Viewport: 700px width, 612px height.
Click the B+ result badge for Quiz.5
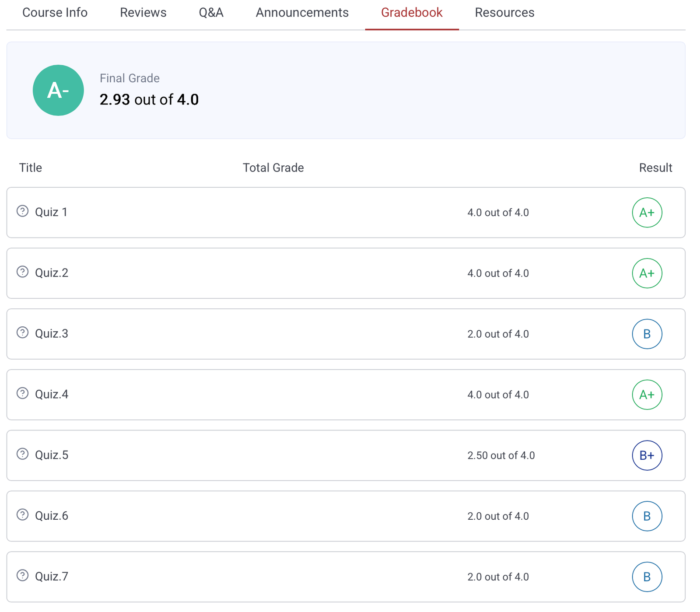pos(647,455)
